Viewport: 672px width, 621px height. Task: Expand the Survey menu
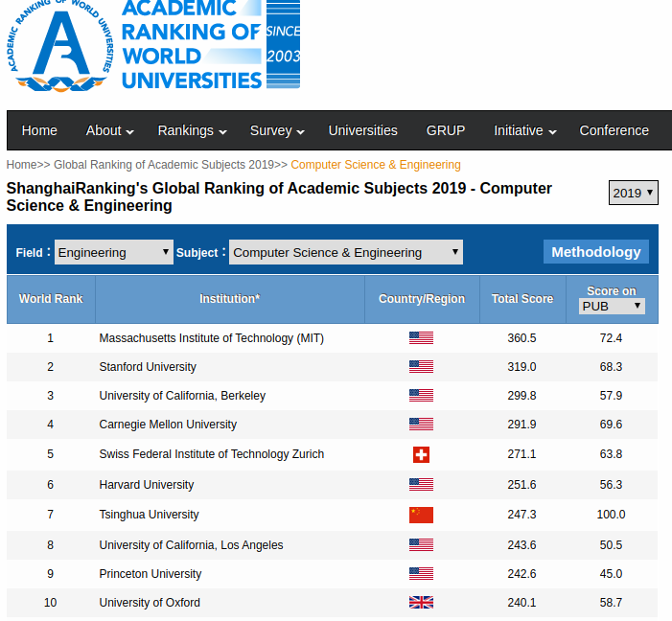coord(277,130)
